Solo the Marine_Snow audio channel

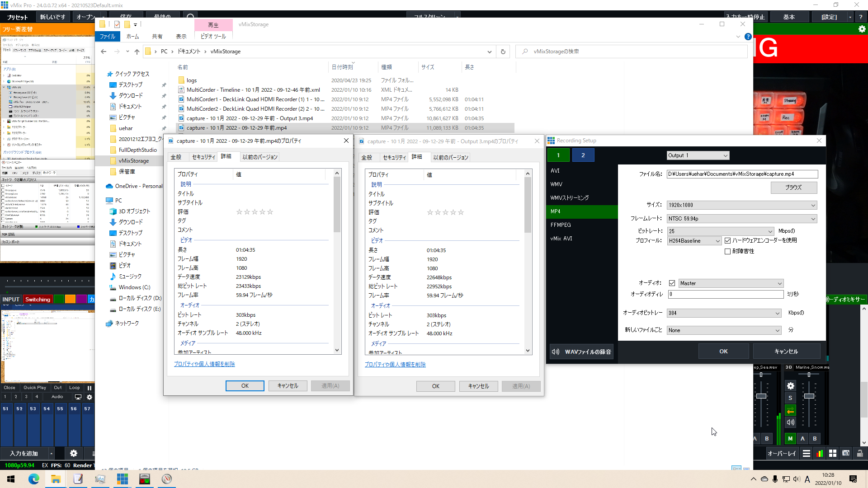[x=790, y=398]
